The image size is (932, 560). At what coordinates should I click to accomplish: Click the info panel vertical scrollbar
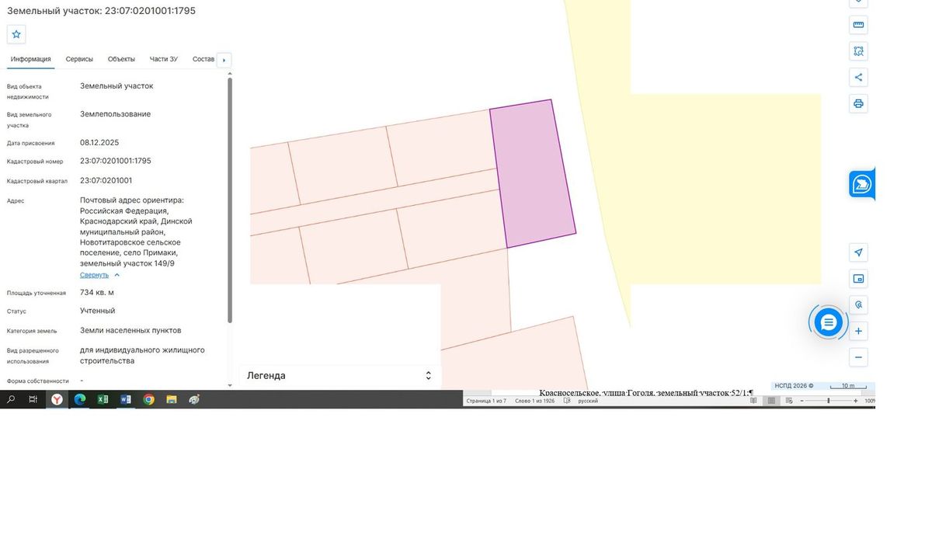[230, 200]
